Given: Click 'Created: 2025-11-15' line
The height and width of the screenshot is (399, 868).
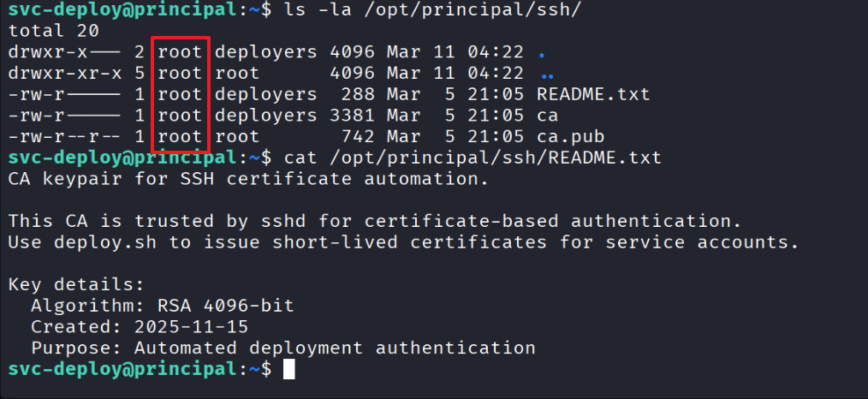Looking at the screenshot, I should [x=140, y=326].
